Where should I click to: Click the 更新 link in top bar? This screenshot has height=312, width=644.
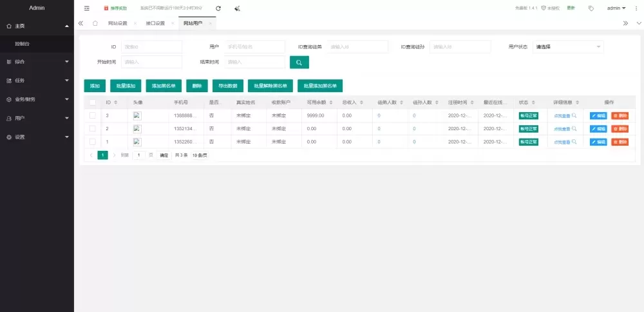(x=571, y=8)
